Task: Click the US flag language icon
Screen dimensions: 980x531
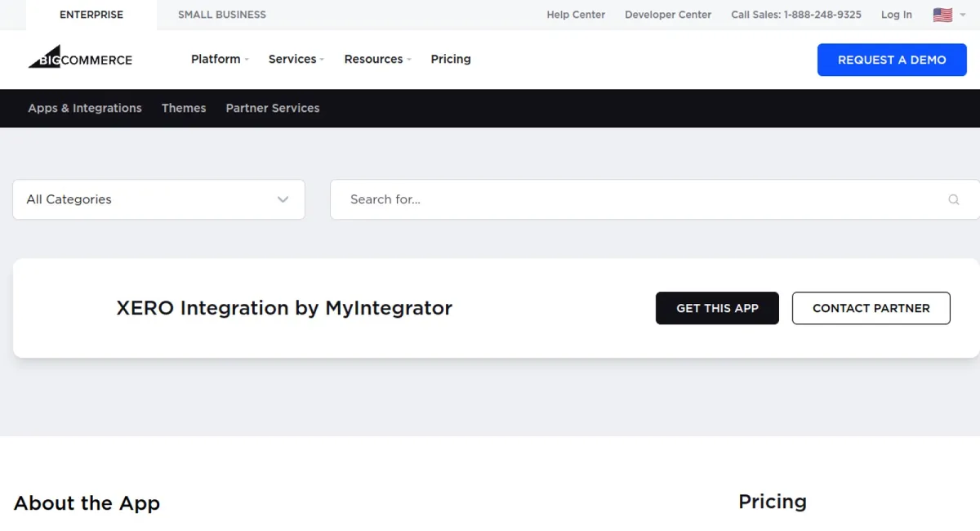Action: pyautogui.click(x=942, y=14)
